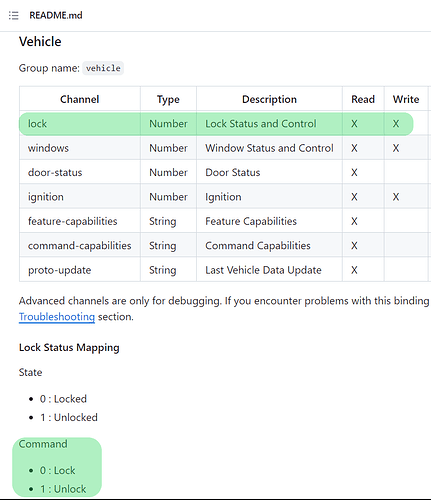This screenshot has height=500, width=431.
Task: Click the Description column header
Action: click(x=269, y=99)
